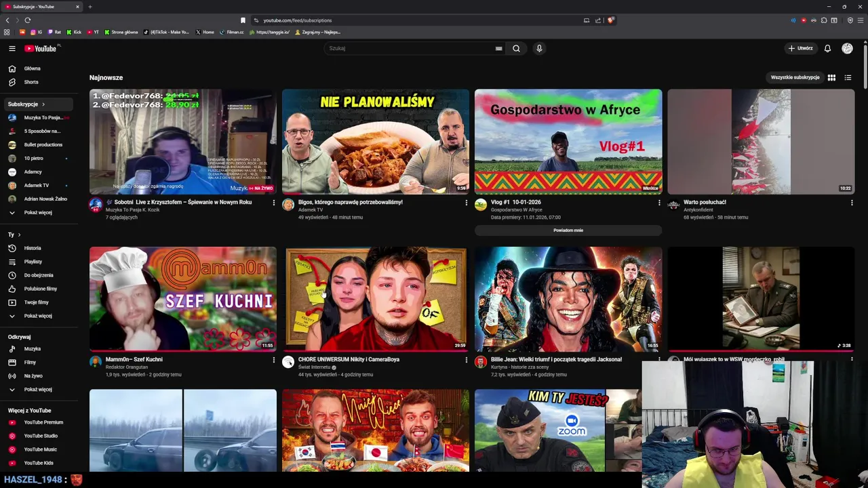Expand Pokaż więcej under subscriptions
This screenshot has width=868, height=488.
coord(37,212)
